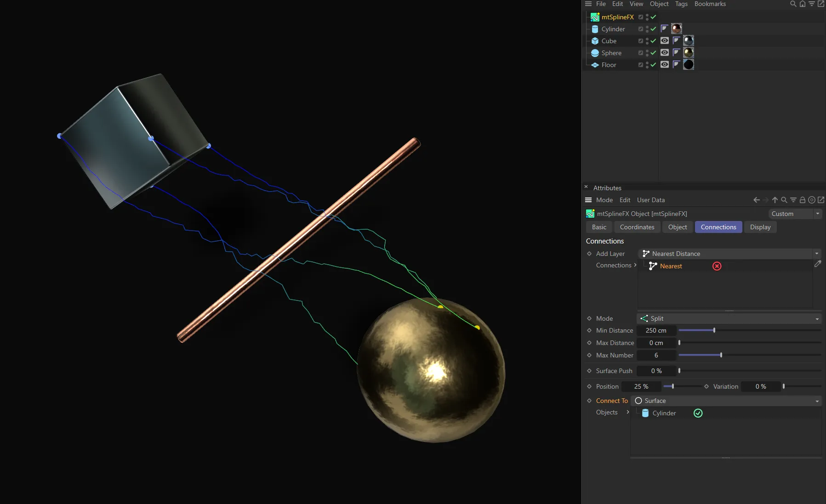This screenshot has width=826, height=504.
Task: Click the mtSplineFX generator icon
Action: click(595, 17)
